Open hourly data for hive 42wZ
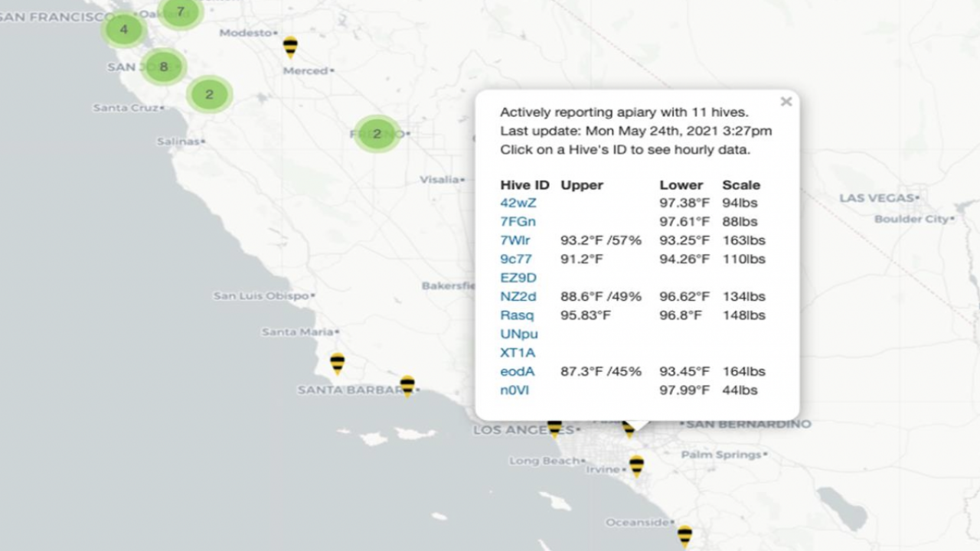Image resolution: width=980 pixels, height=551 pixels. (x=518, y=203)
